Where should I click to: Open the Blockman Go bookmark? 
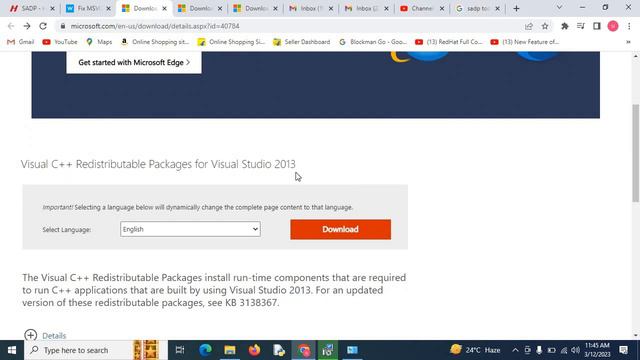pos(373,42)
